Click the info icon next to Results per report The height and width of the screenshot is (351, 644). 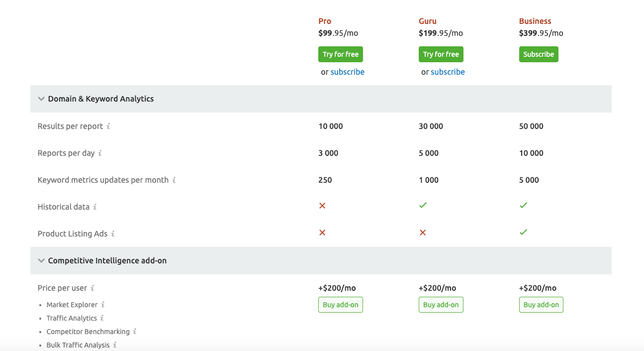109,126
